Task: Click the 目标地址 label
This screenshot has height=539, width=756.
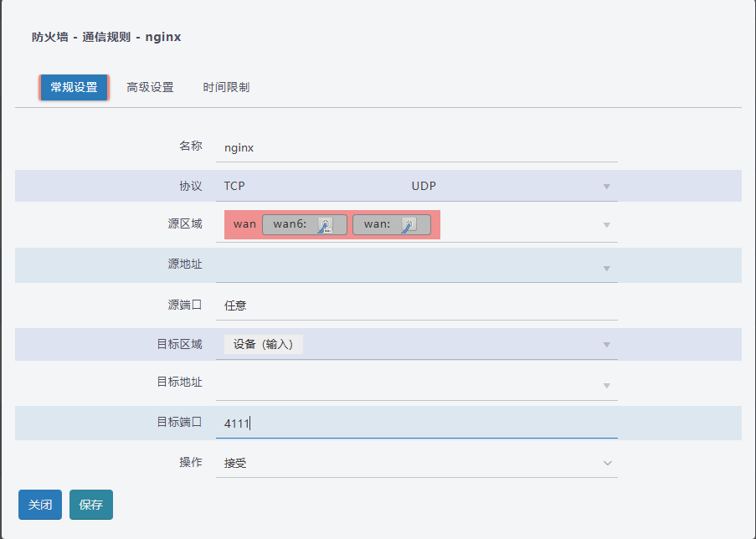Action: (x=179, y=382)
